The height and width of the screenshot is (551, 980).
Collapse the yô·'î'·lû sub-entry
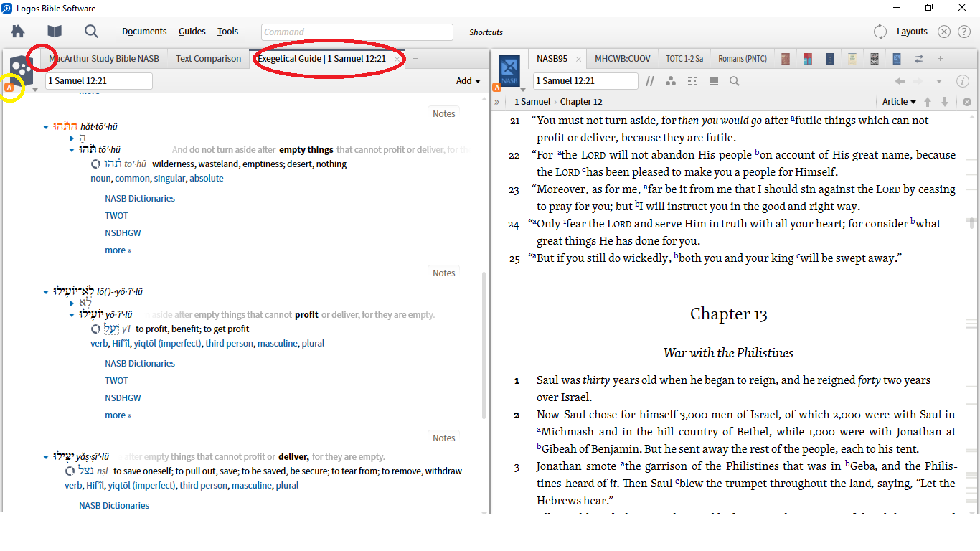click(x=72, y=315)
